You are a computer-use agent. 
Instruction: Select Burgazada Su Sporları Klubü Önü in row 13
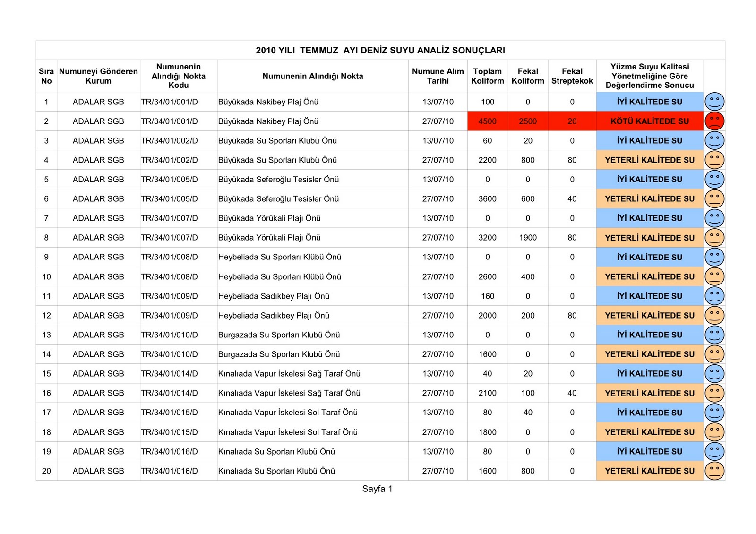click(279, 335)
